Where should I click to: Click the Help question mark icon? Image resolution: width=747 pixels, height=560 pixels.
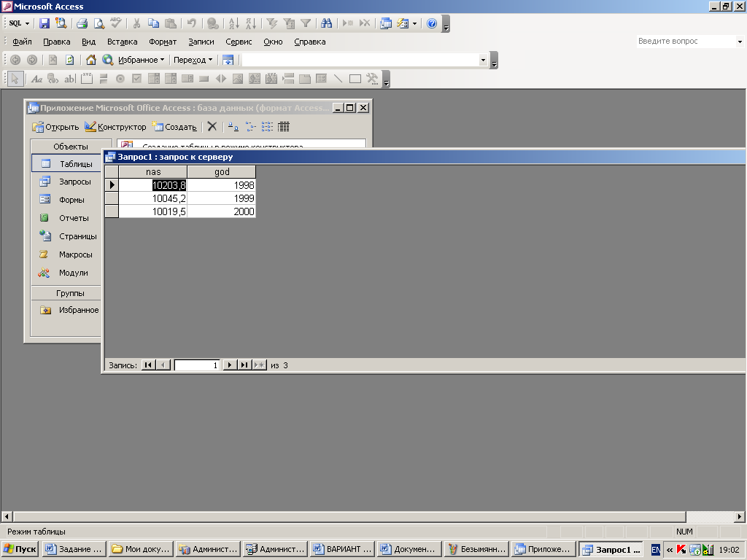pyautogui.click(x=432, y=23)
